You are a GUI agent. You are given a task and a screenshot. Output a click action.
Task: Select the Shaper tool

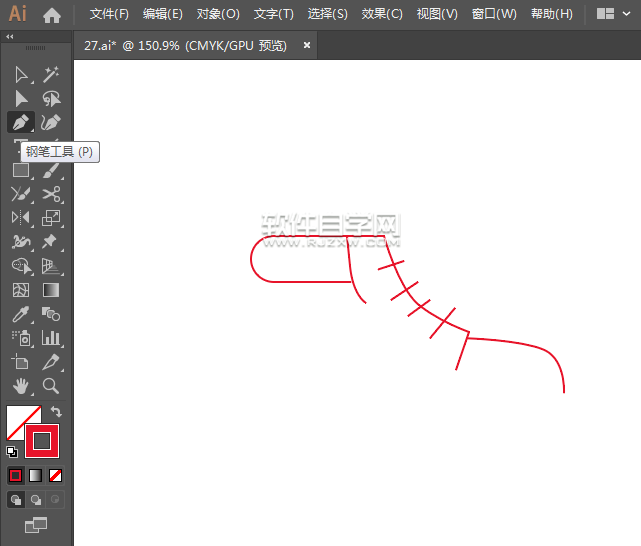[21, 194]
